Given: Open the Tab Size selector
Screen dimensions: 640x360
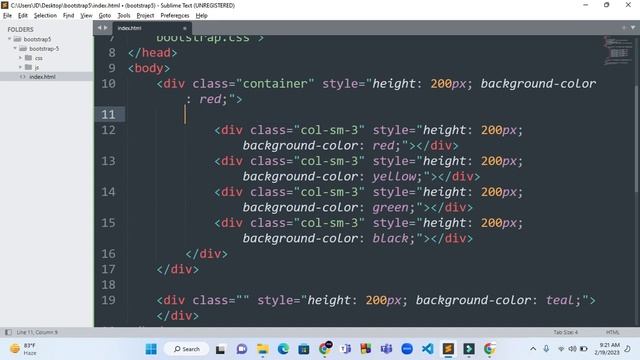Looking at the screenshot, I should point(565,332).
